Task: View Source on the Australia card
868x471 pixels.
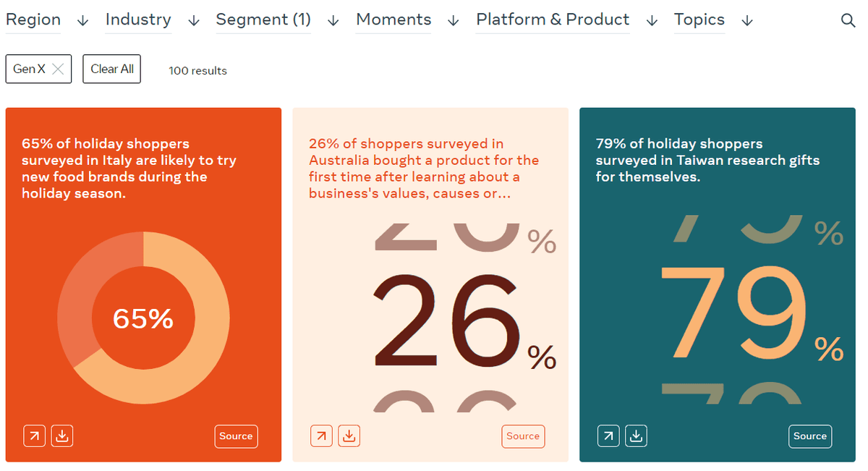Action: tap(523, 436)
